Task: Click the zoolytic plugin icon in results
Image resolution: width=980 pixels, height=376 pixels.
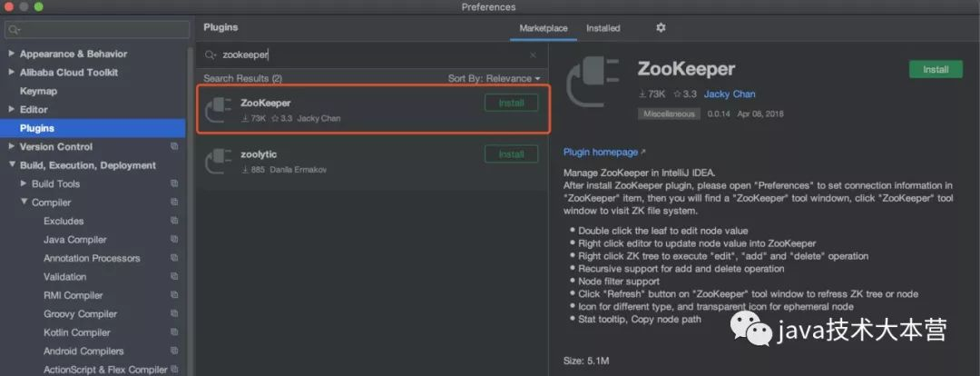Action: (x=220, y=161)
